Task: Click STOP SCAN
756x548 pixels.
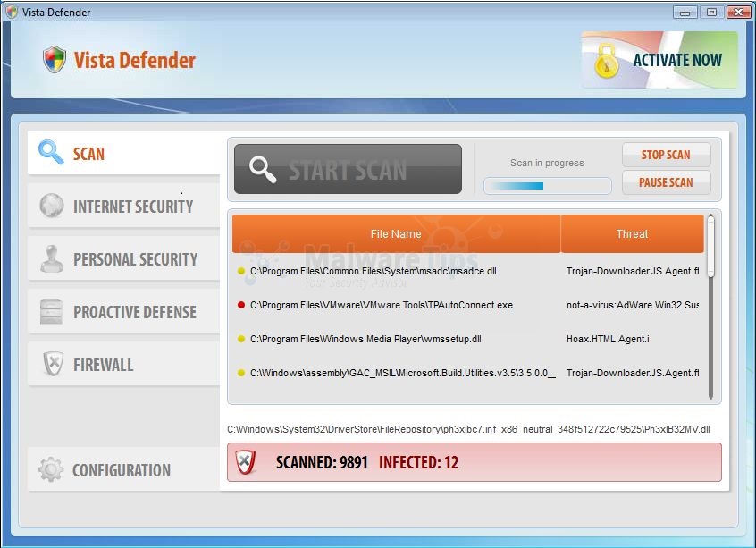Action: click(x=666, y=155)
